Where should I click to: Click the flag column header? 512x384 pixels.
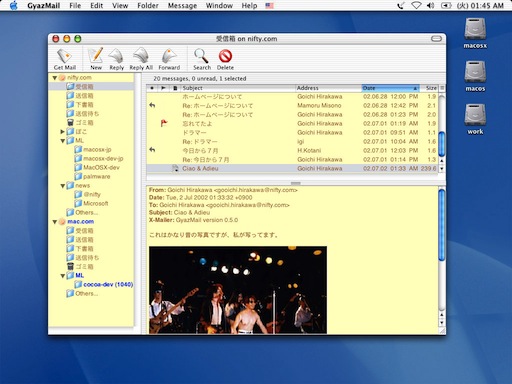point(163,88)
